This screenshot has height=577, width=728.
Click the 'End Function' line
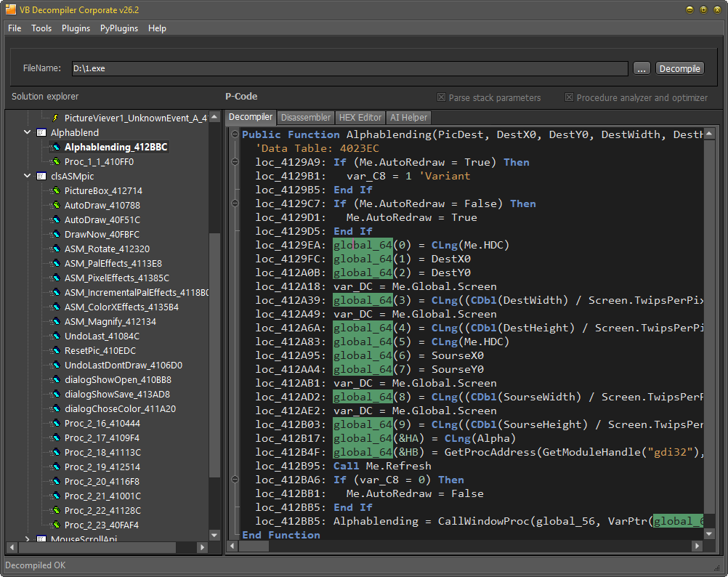[x=281, y=535]
